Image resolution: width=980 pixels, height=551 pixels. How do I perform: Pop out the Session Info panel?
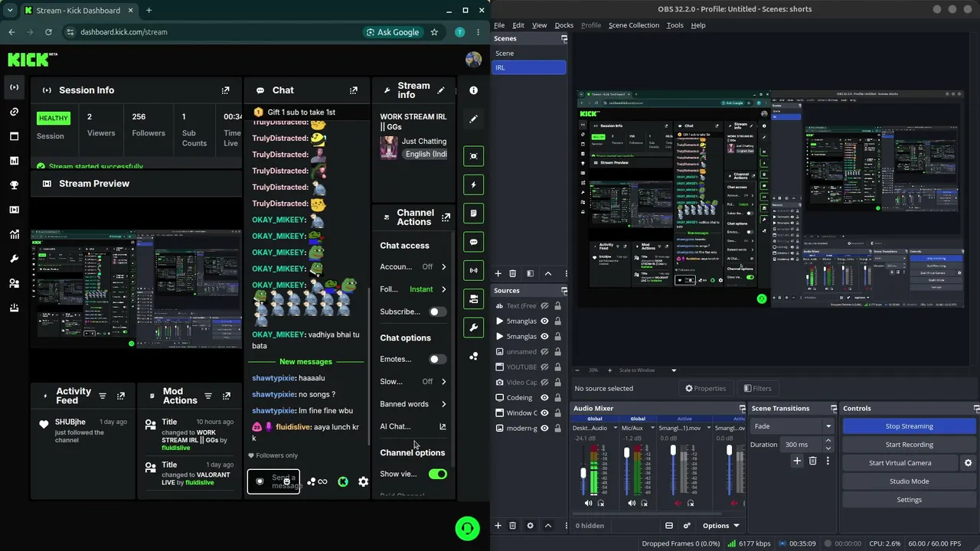pos(225,90)
